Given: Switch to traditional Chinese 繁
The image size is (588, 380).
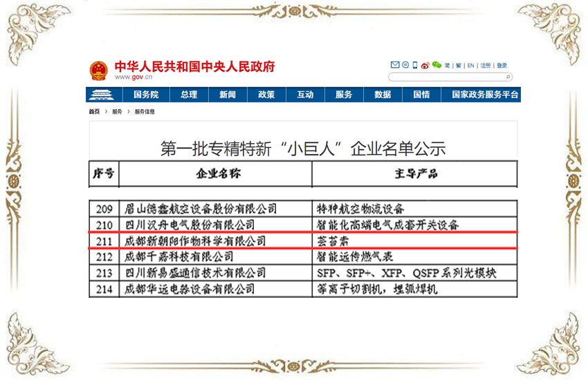Looking at the screenshot, I should (x=458, y=66).
